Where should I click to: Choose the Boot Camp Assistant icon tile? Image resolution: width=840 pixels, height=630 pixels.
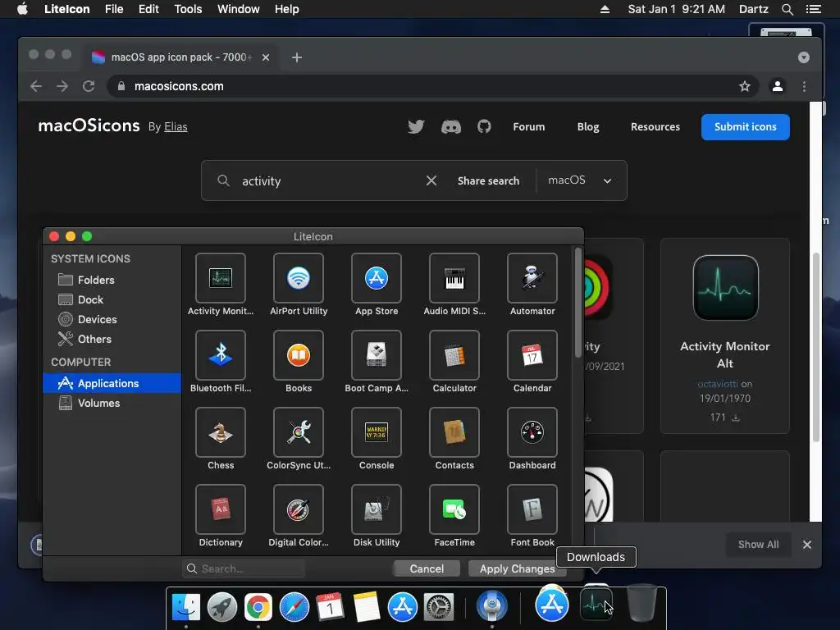pyautogui.click(x=376, y=355)
